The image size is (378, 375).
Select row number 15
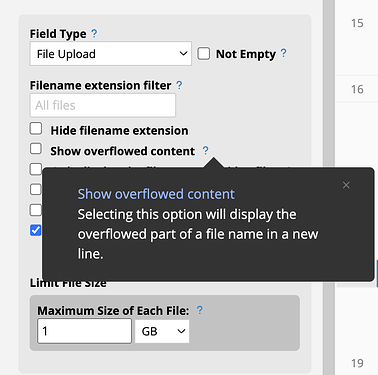click(x=357, y=23)
